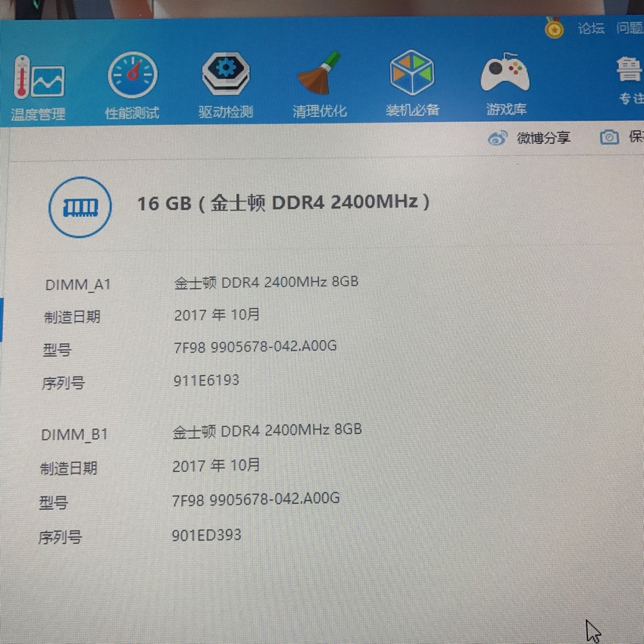The height and width of the screenshot is (644, 644).
Task: Click the blue memory module icon
Action: pos(80,207)
